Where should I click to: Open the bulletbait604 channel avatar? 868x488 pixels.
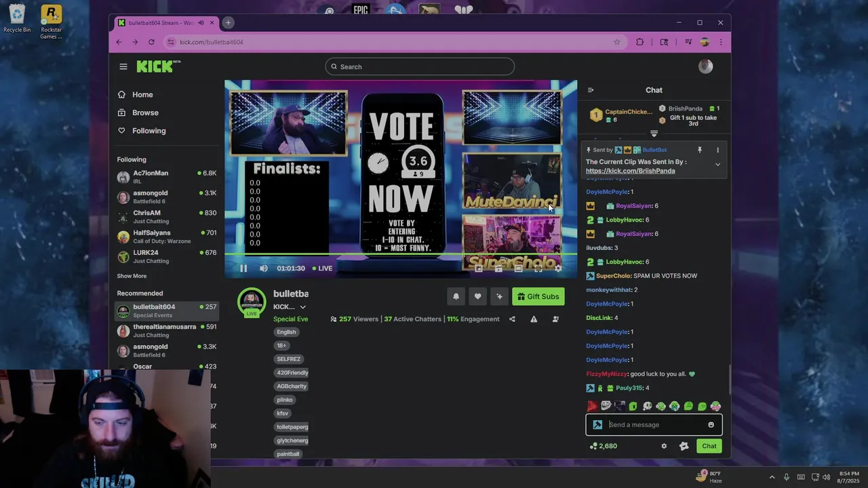(x=252, y=302)
